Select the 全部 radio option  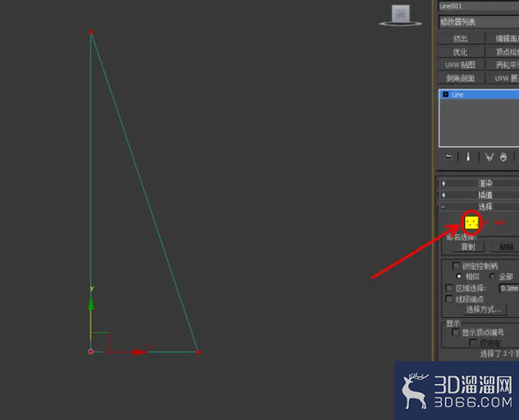tap(492, 276)
